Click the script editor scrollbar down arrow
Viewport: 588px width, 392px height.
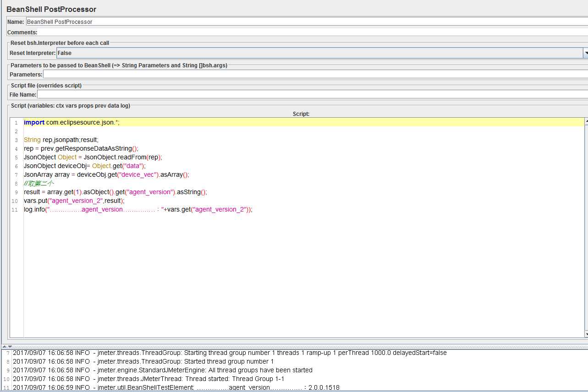(x=586, y=334)
